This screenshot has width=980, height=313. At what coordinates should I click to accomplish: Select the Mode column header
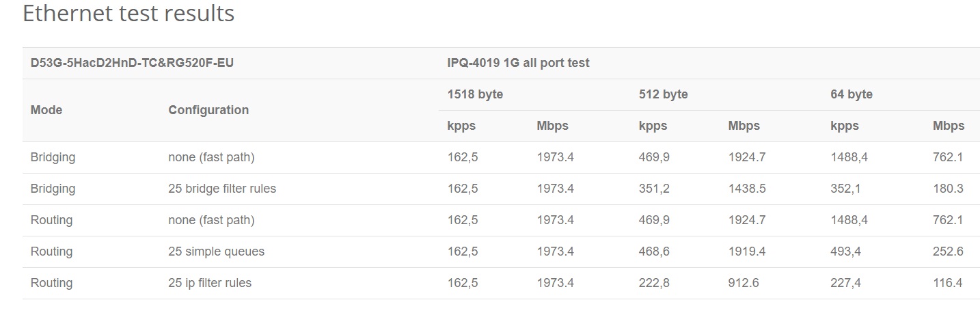[46, 110]
